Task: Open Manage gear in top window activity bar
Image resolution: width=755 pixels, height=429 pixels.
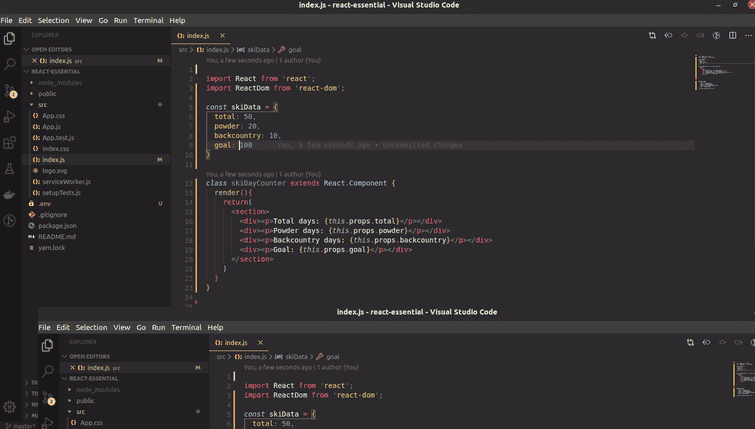Action: (10, 407)
